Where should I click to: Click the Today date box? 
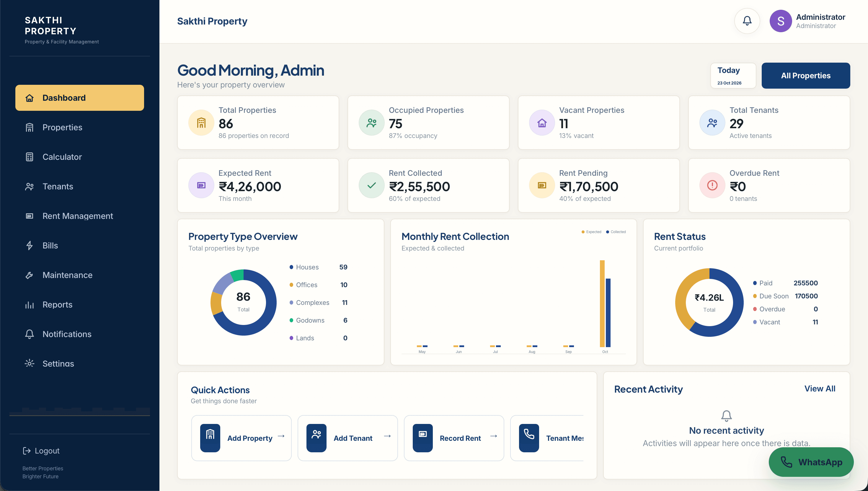click(x=733, y=76)
